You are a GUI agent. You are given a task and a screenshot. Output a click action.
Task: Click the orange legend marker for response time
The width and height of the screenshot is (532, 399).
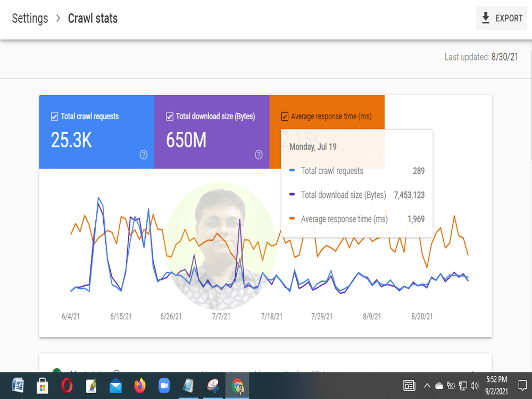pos(292,219)
